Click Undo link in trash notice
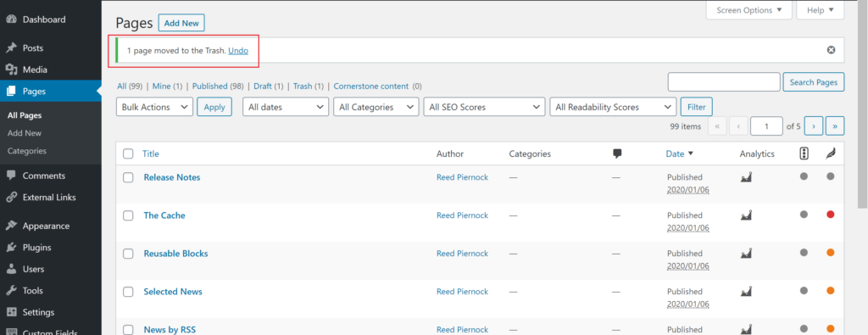 pyautogui.click(x=238, y=50)
